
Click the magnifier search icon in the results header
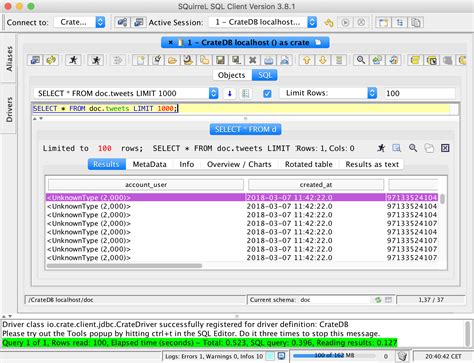(413, 148)
